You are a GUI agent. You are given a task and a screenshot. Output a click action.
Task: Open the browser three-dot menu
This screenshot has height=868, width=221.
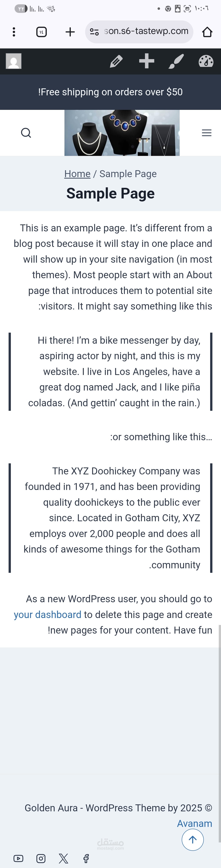14,32
